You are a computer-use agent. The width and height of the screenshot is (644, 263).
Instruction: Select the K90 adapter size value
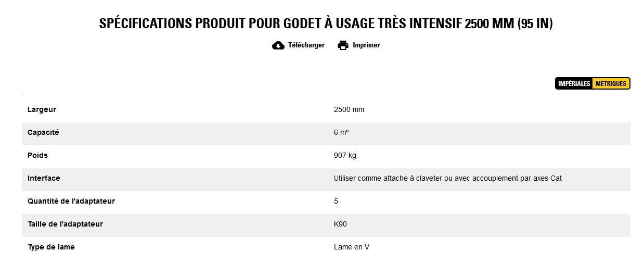(340, 224)
